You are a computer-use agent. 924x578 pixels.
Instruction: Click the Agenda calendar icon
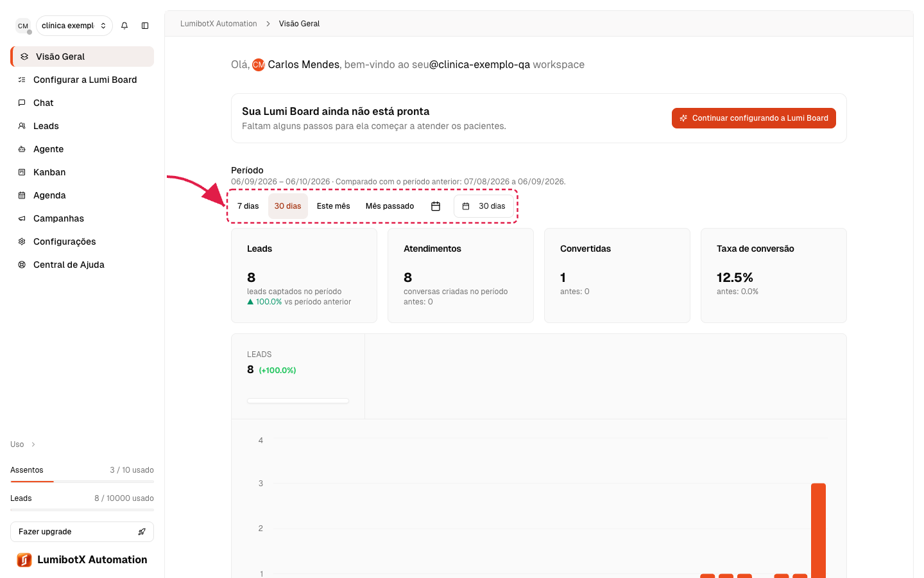pos(22,195)
